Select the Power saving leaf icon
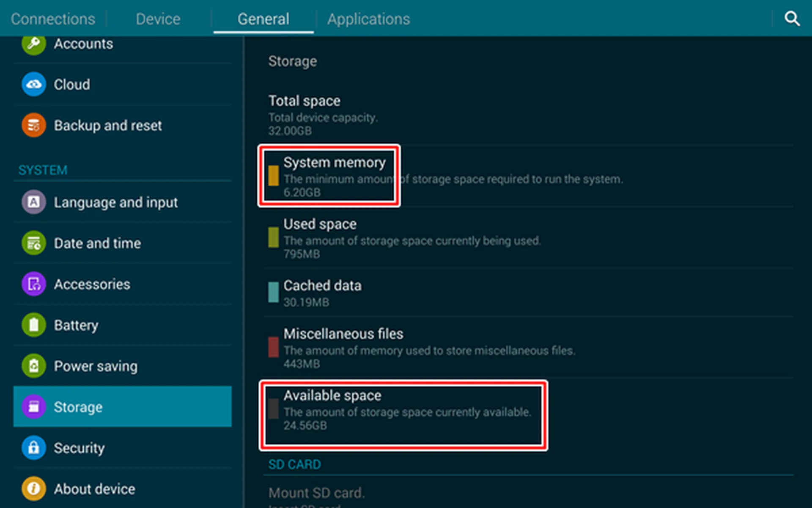Viewport: 812px width, 508px height. (33, 365)
